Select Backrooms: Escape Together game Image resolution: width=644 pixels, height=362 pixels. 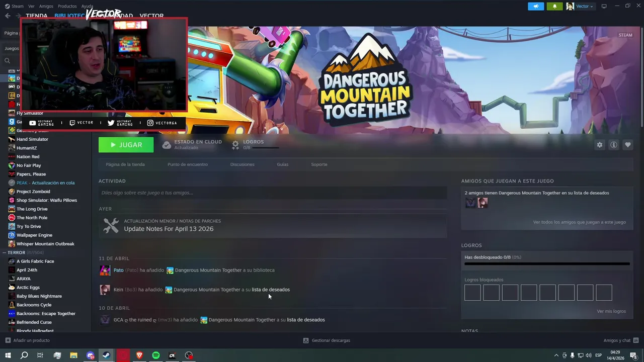point(46,313)
